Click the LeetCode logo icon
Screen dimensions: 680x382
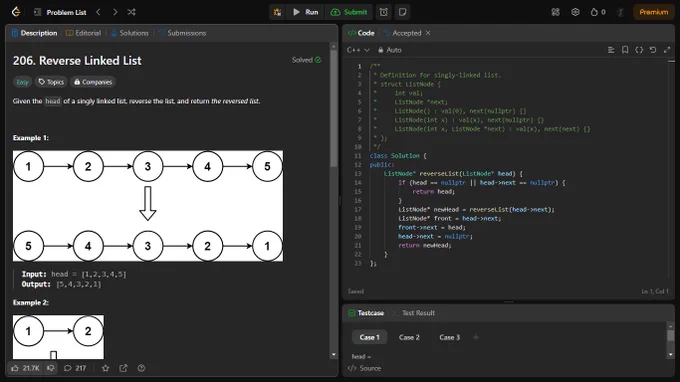tap(16, 12)
